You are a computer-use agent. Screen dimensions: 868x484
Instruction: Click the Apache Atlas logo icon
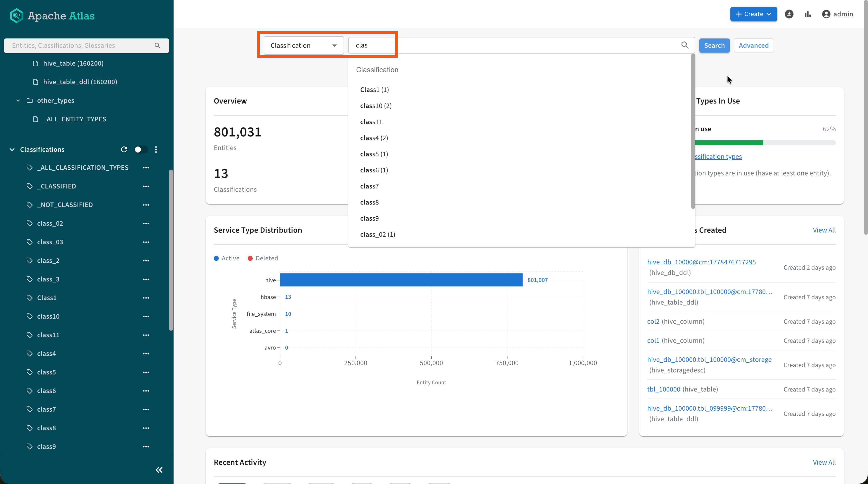pyautogui.click(x=16, y=16)
